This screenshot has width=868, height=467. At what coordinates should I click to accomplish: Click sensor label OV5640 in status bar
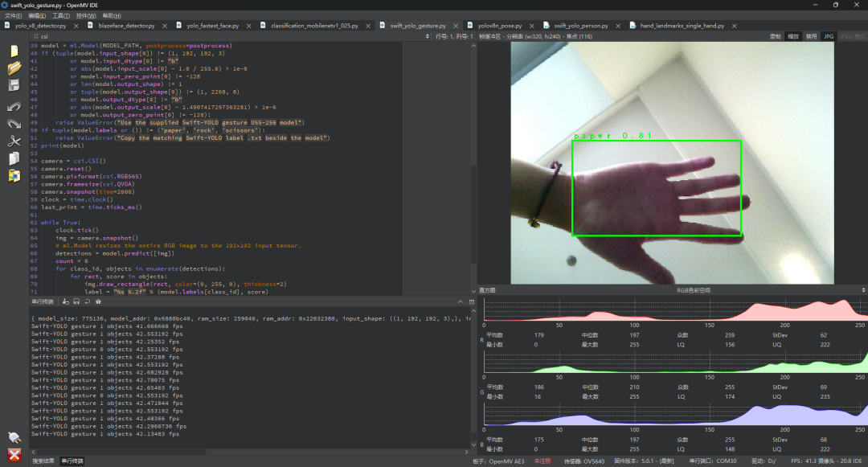(584, 461)
